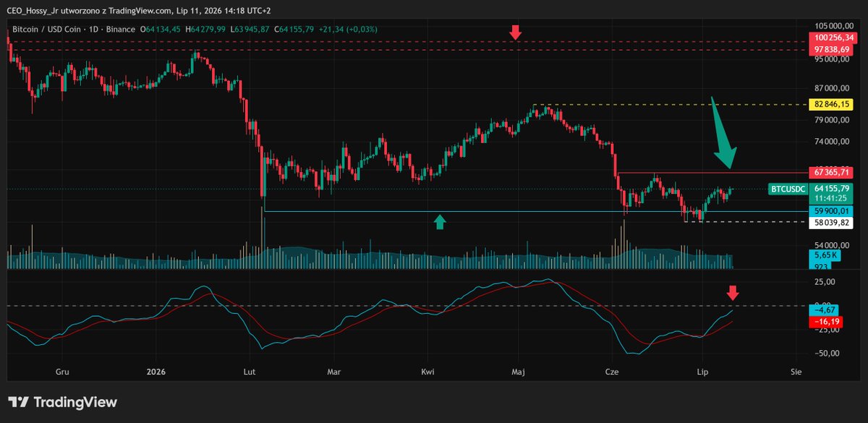Click the white 58039,82 price label
868x423 pixels.
(x=831, y=223)
